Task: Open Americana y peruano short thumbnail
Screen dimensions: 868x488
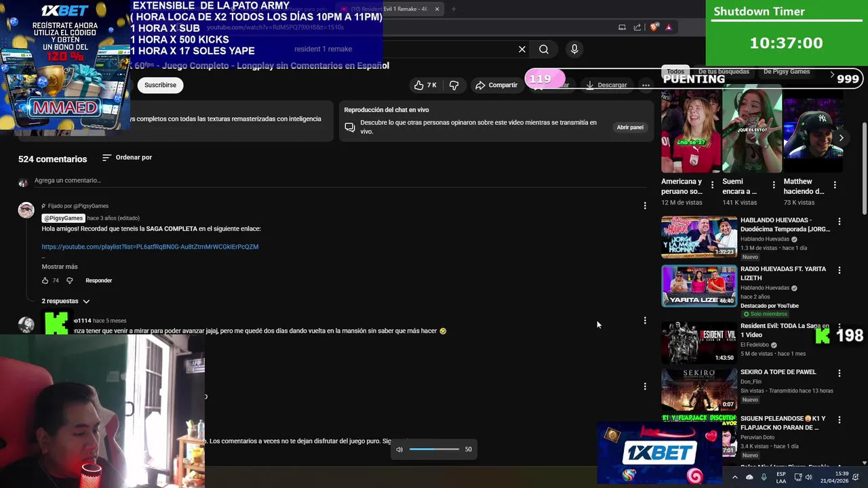Action: (691, 130)
